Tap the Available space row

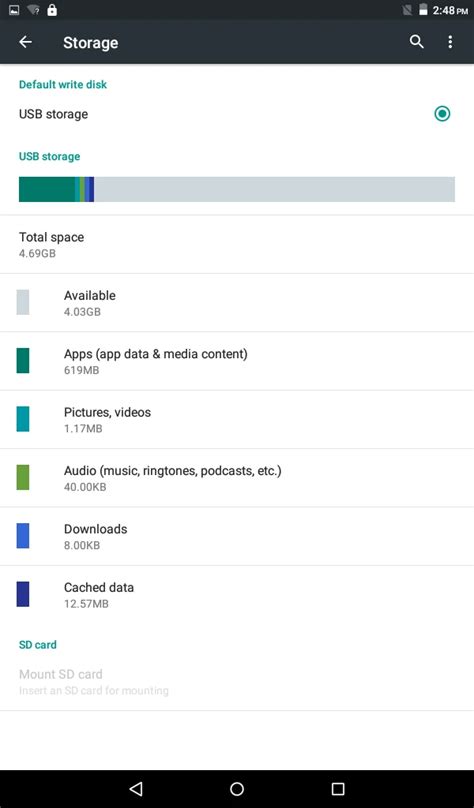(237, 303)
